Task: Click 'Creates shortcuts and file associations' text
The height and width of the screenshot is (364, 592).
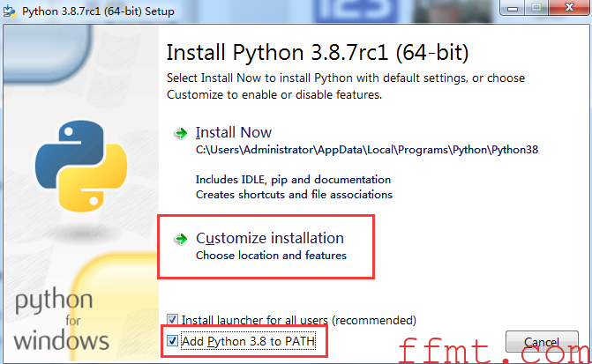Action: 294,195
